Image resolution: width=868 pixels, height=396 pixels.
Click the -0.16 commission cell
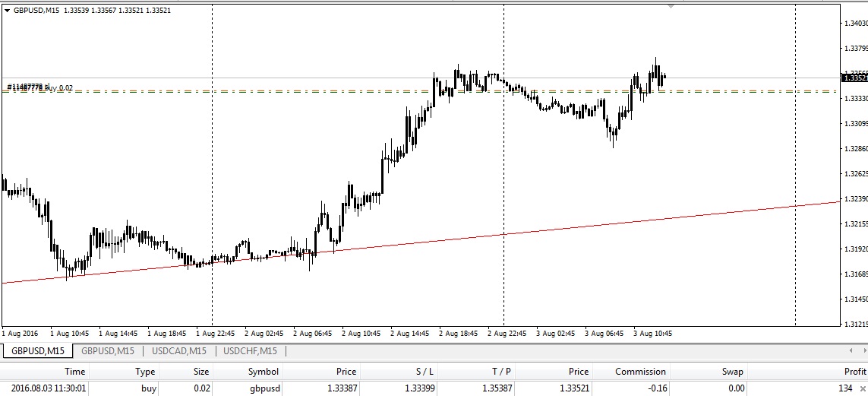click(x=656, y=388)
